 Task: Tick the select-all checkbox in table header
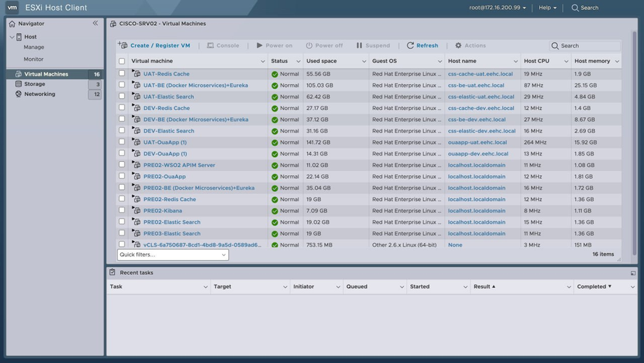coord(122,61)
